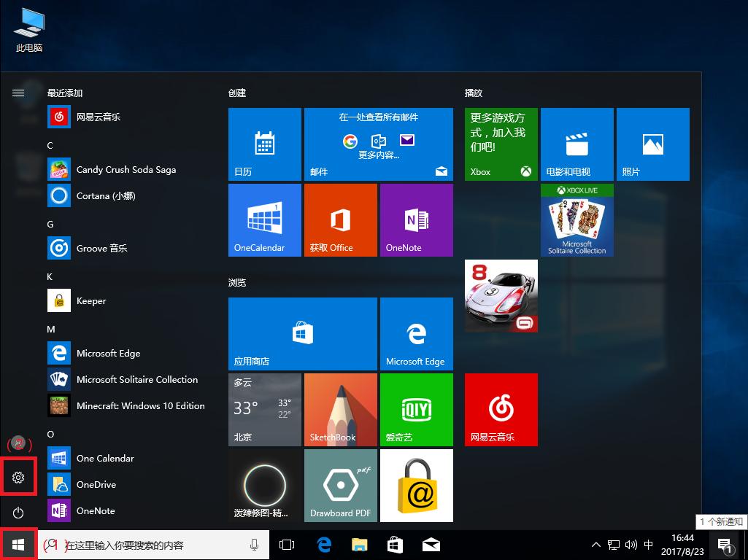Open Settings via the gear icon
This screenshot has width=748, height=560.
click(18, 476)
